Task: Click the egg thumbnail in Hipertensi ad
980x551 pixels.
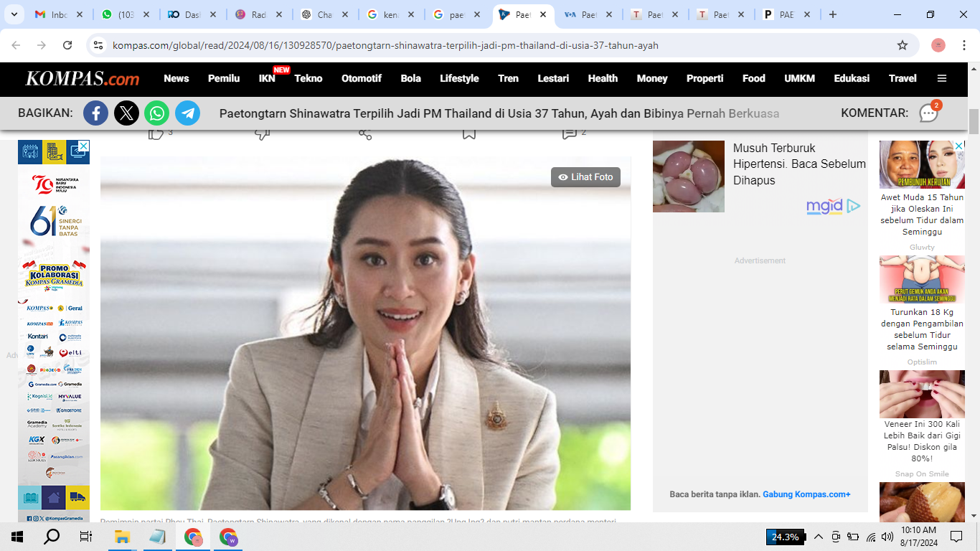Action: [x=689, y=176]
